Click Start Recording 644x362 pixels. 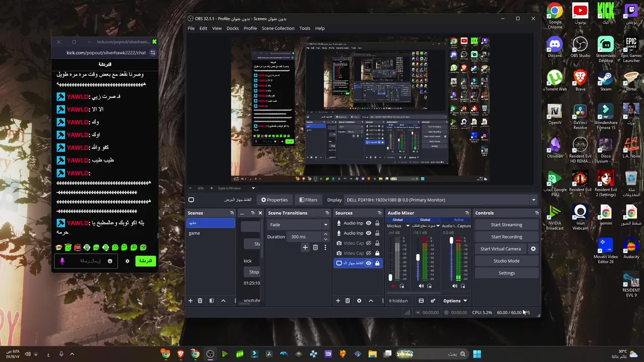[x=507, y=237]
